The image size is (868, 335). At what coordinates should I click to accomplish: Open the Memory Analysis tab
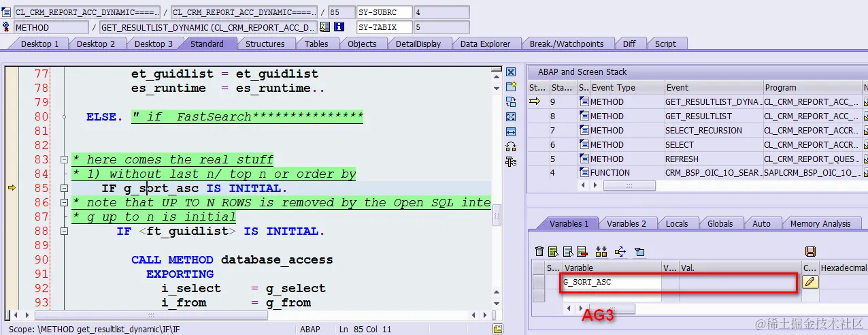(820, 223)
